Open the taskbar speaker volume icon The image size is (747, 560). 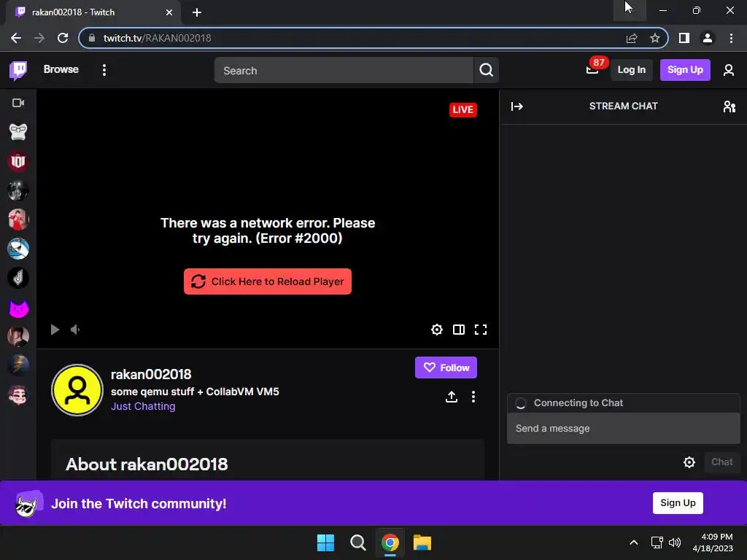click(x=675, y=542)
